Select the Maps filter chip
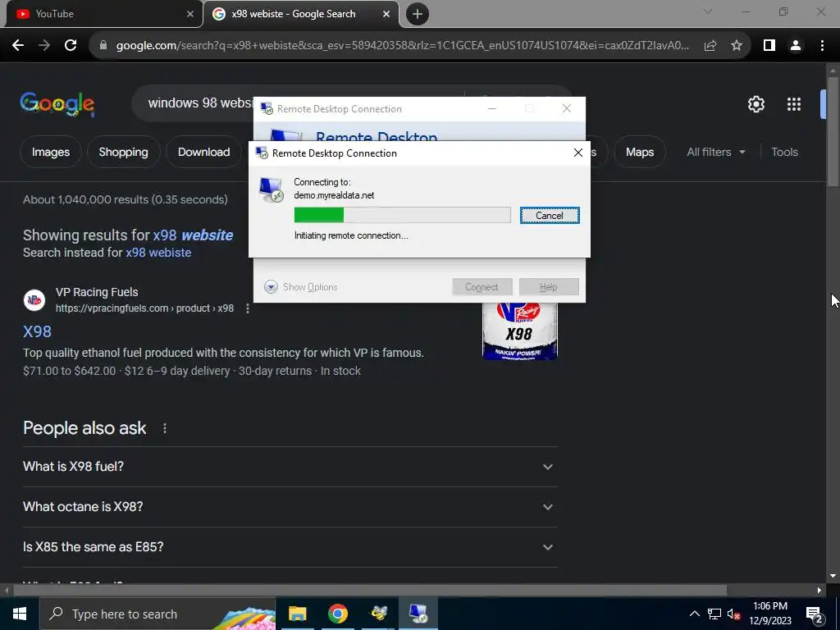Screen dimensions: 840x630 coord(640,152)
